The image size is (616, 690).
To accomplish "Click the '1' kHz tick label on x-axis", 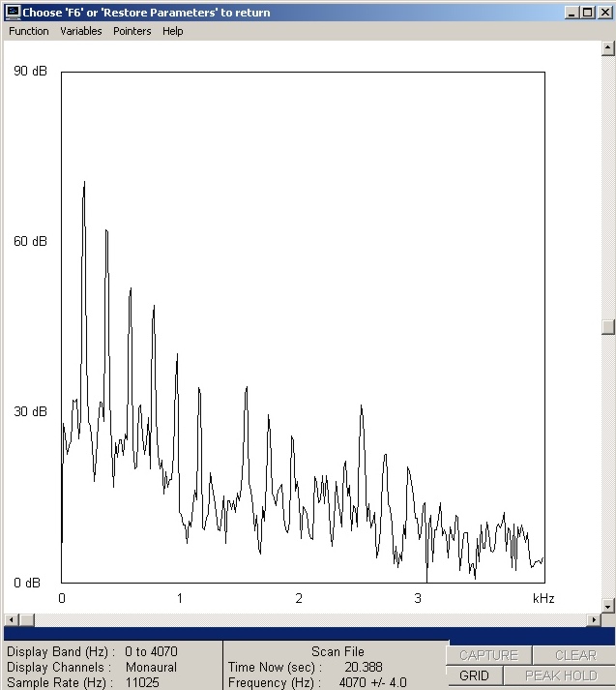I will point(180,598).
